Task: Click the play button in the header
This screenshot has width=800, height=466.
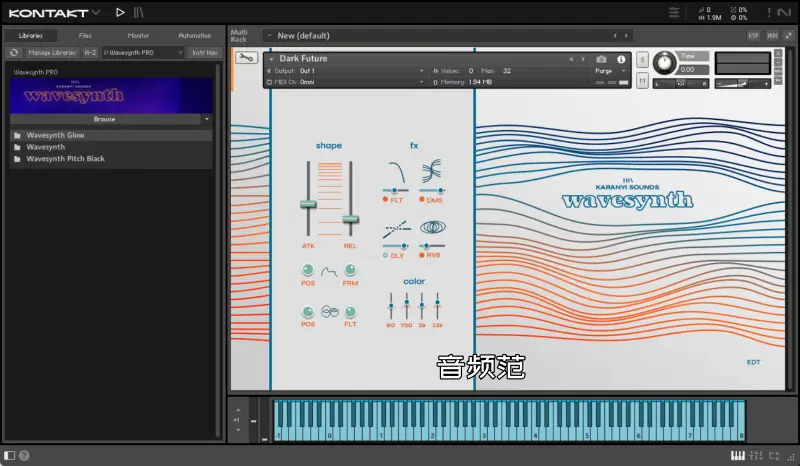Action: click(120, 12)
